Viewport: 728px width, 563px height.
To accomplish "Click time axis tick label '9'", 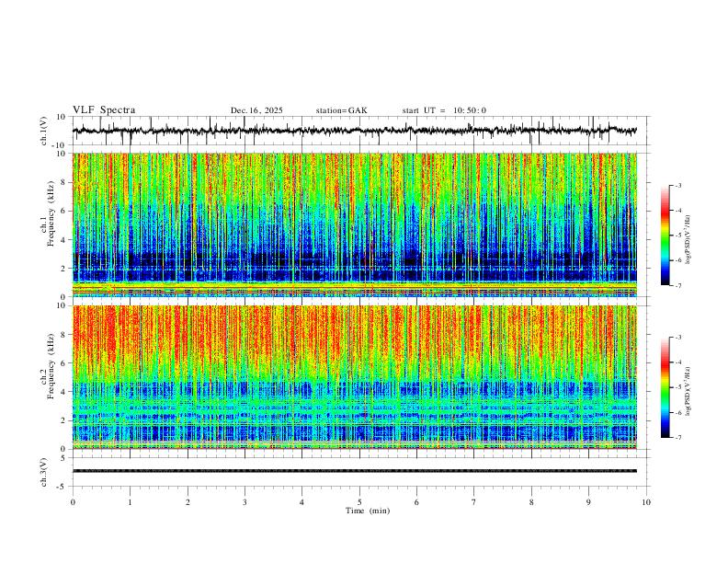I will (588, 502).
